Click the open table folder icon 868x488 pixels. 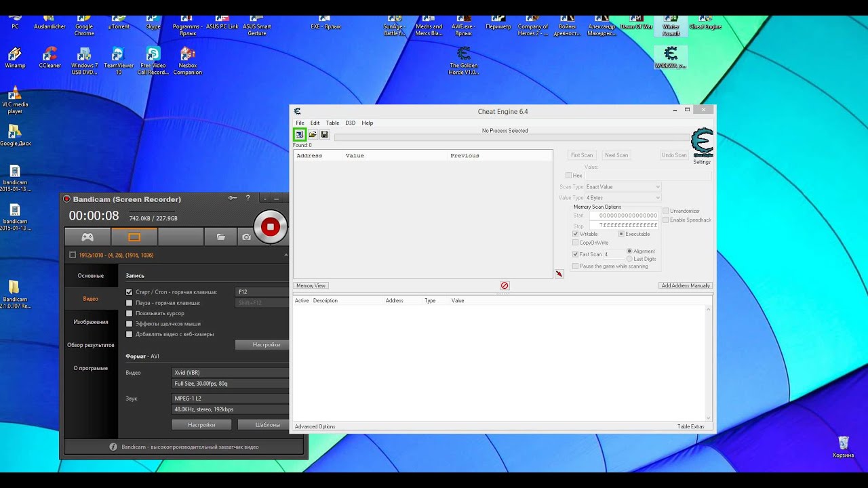[313, 134]
